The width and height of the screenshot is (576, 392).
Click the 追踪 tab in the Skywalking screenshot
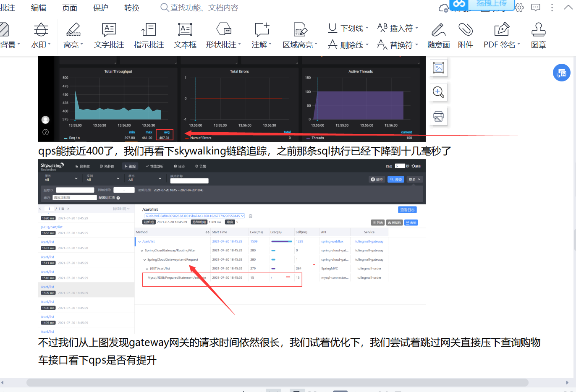[130, 166]
